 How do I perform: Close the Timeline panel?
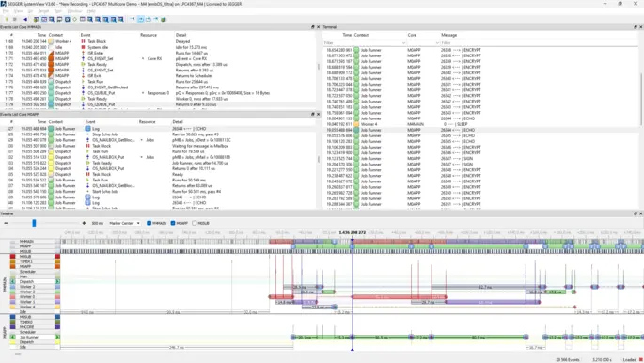click(641, 213)
